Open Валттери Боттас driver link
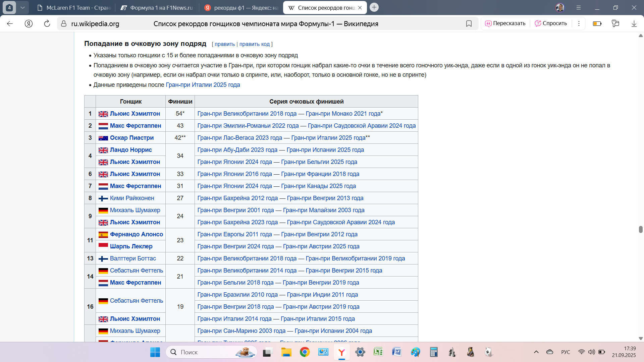This screenshot has height=362, width=644. [133, 258]
